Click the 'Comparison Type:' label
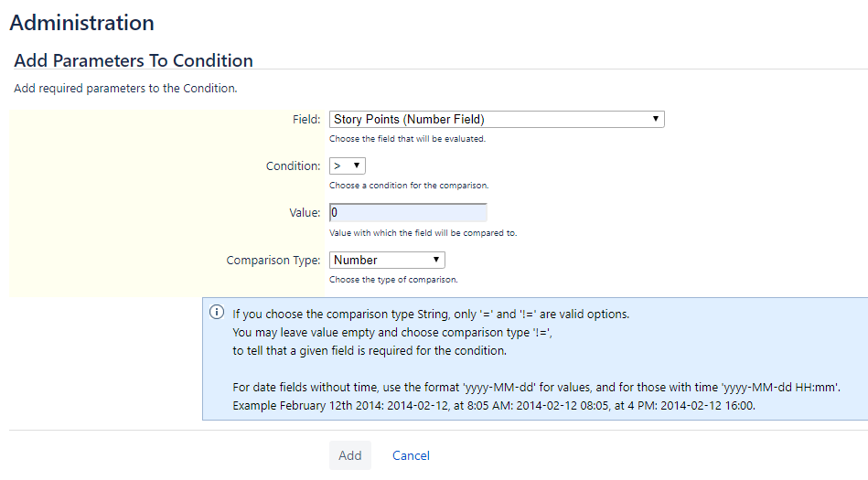The height and width of the screenshot is (480, 868). click(x=273, y=261)
